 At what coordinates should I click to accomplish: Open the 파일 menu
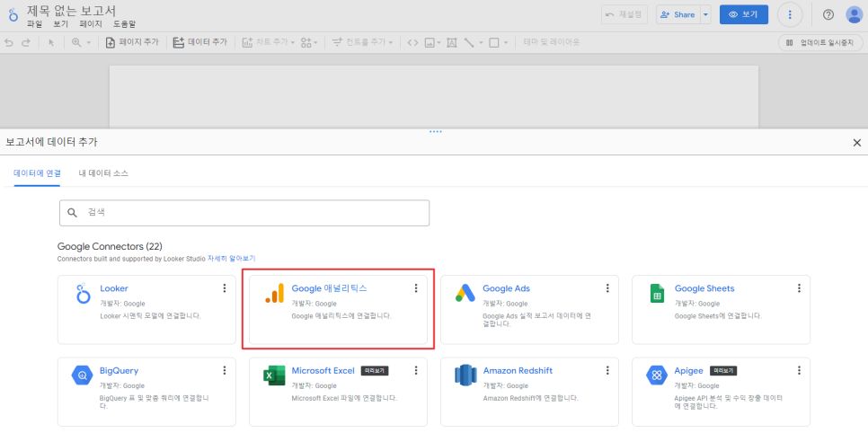pyautogui.click(x=34, y=24)
